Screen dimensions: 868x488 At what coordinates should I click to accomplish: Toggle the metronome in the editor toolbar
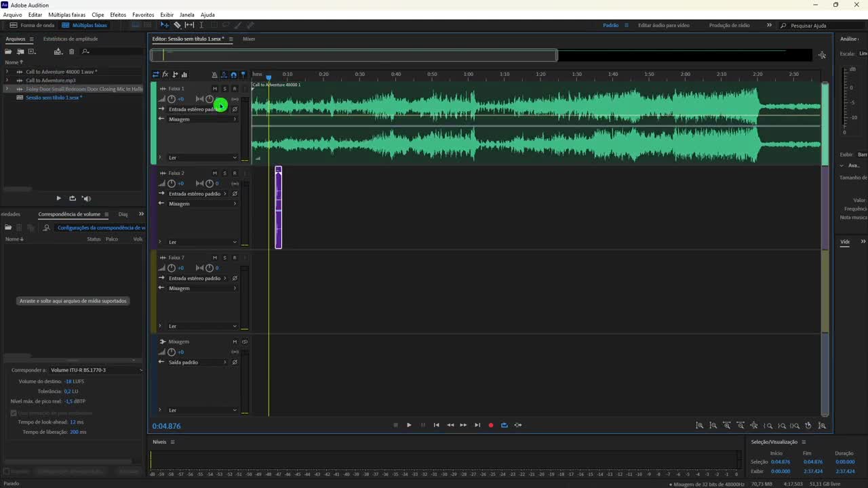pos(214,75)
